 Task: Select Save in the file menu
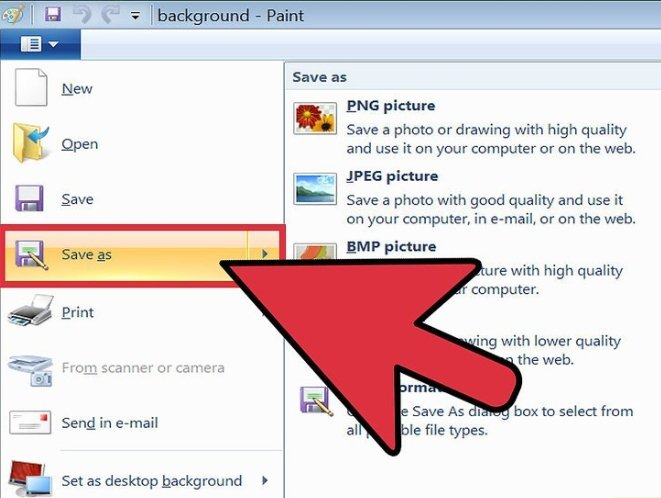[77, 199]
